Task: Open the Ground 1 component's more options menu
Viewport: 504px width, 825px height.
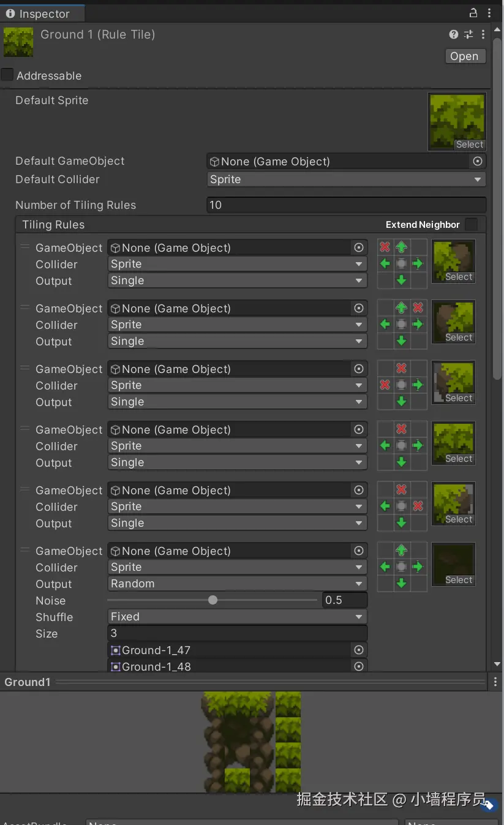Action: 483,35
